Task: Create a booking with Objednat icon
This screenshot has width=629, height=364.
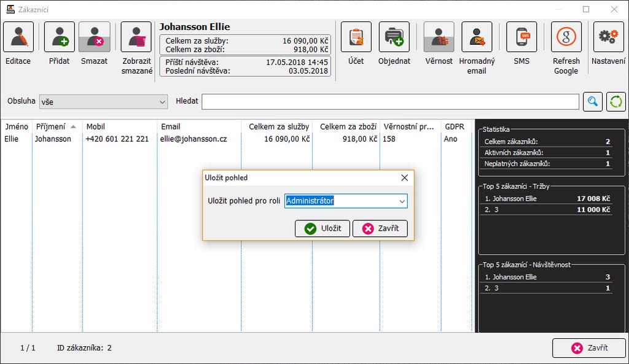Action: point(394,37)
